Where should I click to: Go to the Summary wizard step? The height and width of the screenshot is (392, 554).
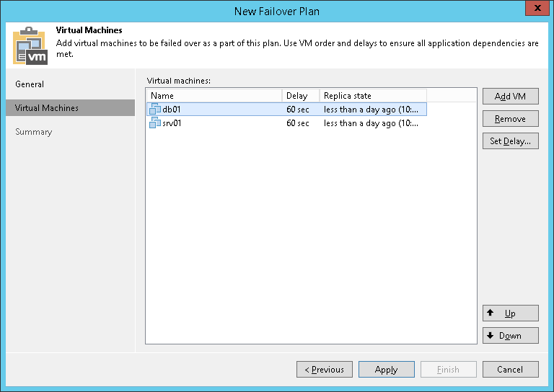coord(34,132)
